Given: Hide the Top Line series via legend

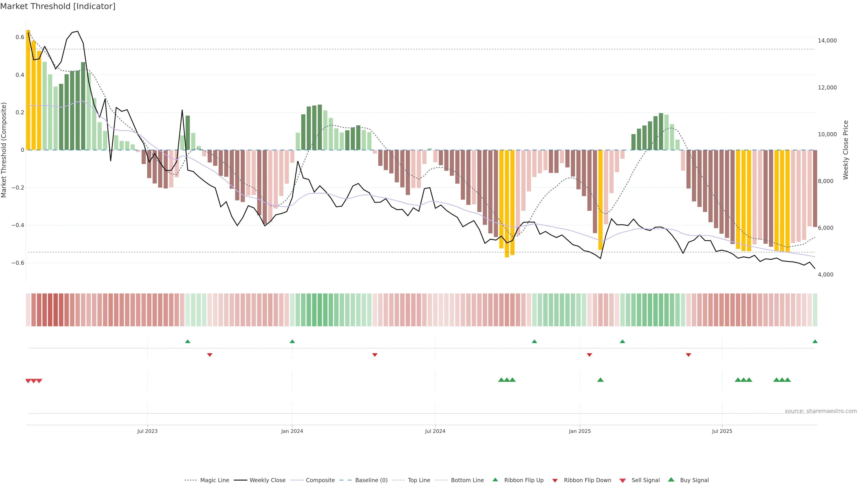Looking at the screenshot, I should coord(419,480).
